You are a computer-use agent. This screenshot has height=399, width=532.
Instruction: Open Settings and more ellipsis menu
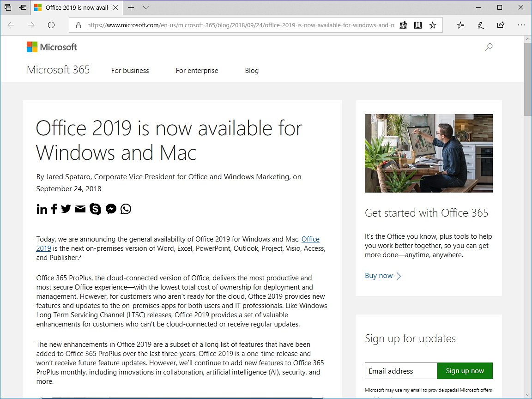coord(521,25)
